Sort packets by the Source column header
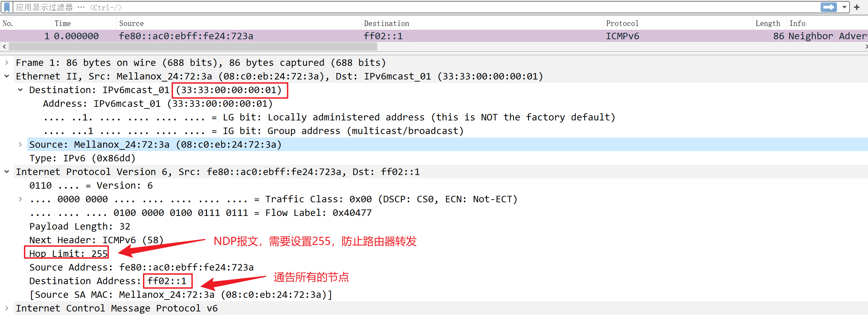Viewport: 868px width, 335px height. point(132,24)
